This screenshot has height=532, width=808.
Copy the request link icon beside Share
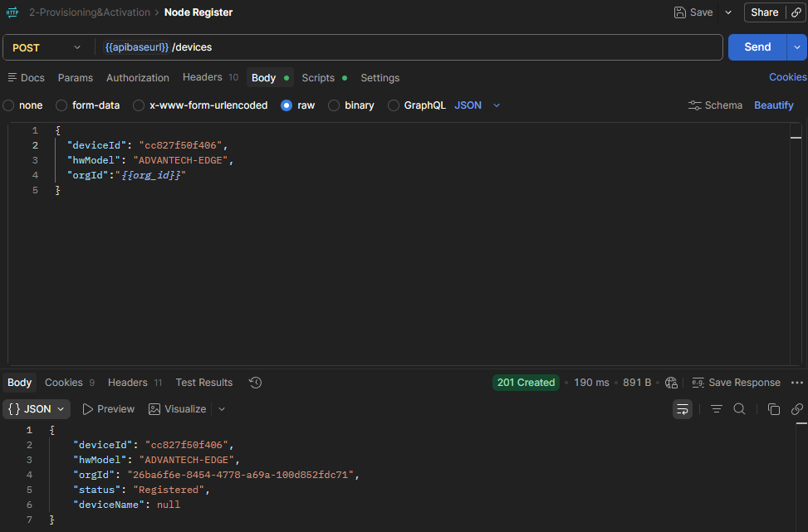[796, 12]
